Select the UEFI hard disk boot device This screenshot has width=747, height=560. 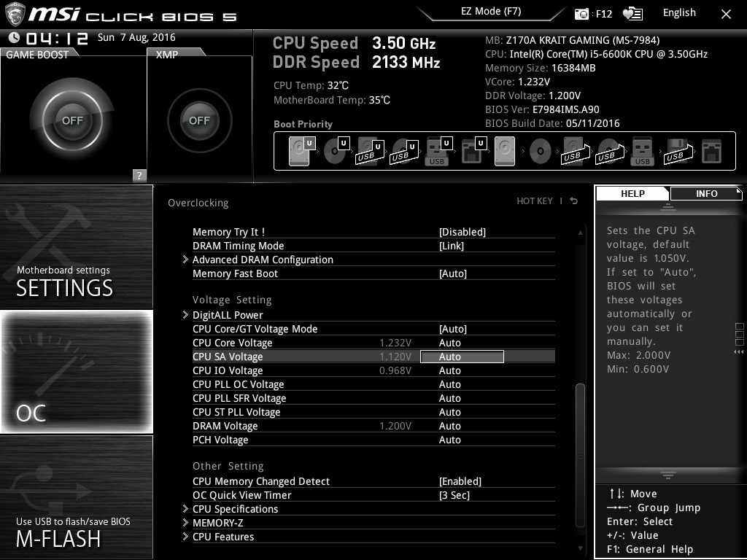(301, 152)
